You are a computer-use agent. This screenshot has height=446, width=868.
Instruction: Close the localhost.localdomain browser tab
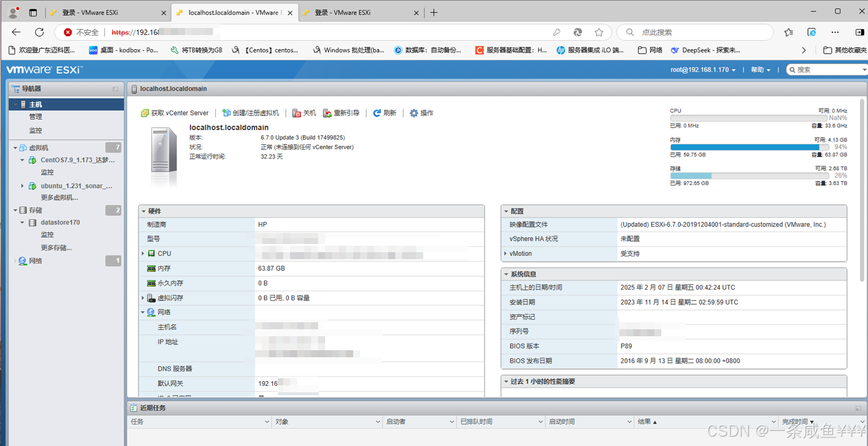coord(290,12)
